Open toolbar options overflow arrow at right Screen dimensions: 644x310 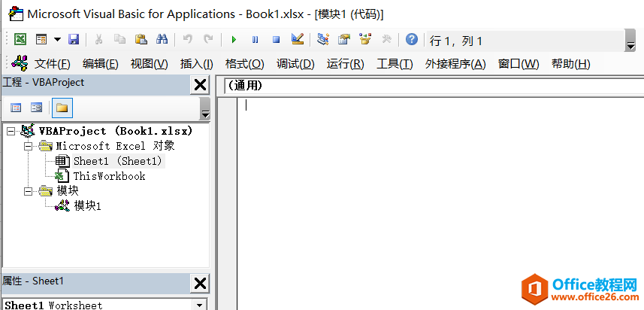(630, 41)
